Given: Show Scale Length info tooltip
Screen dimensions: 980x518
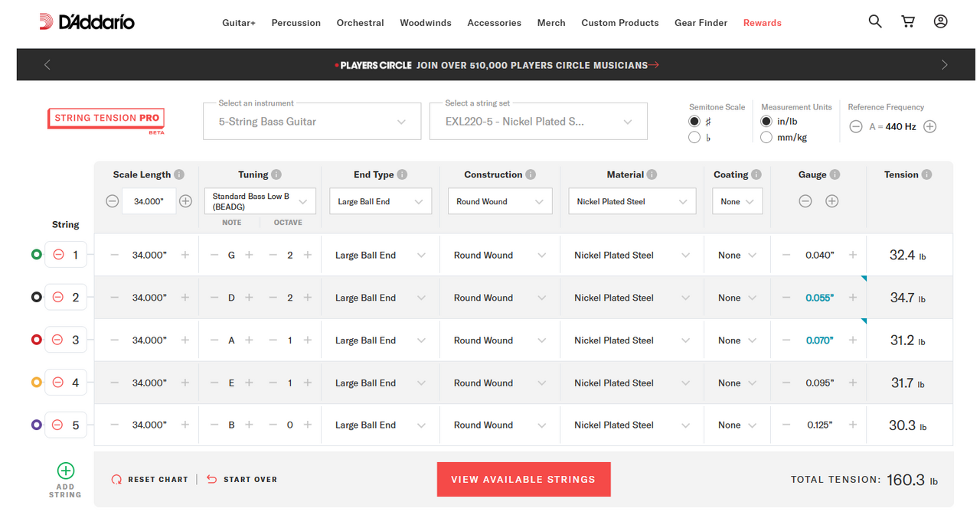Looking at the screenshot, I should (x=179, y=174).
